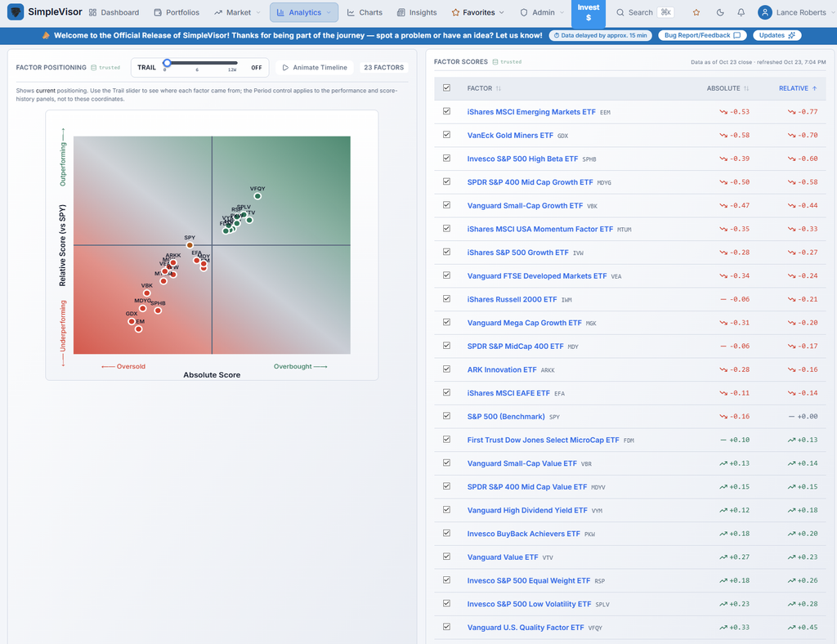Click the favorite star icon in header
This screenshot has height=644, width=837.
coord(696,12)
